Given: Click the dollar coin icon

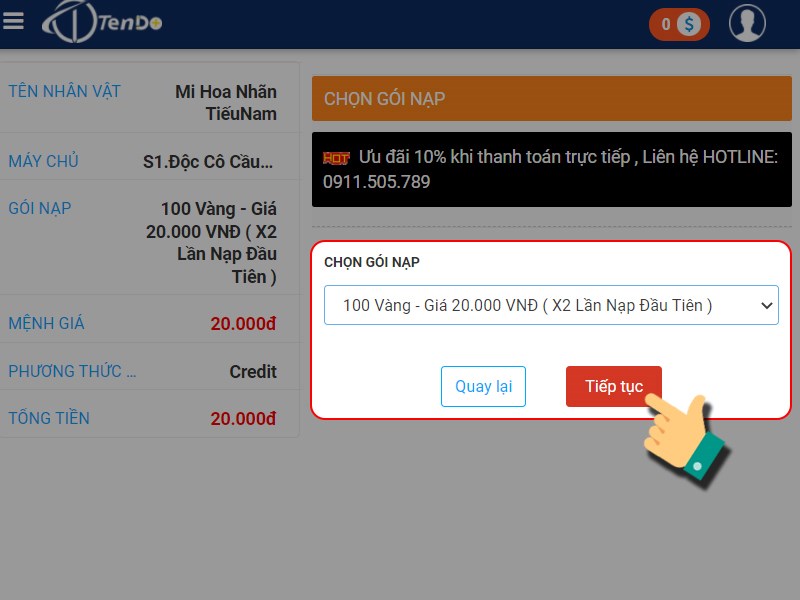Looking at the screenshot, I should [x=689, y=24].
